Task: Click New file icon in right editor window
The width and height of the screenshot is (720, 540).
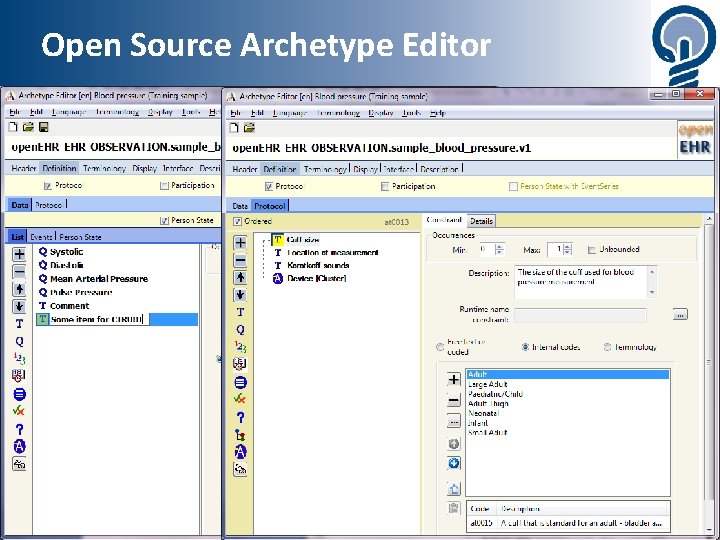Action: coord(234,128)
